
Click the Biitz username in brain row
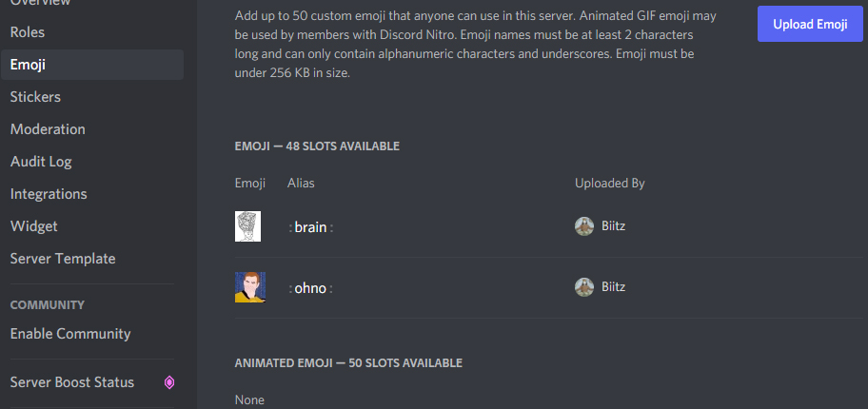[613, 226]
